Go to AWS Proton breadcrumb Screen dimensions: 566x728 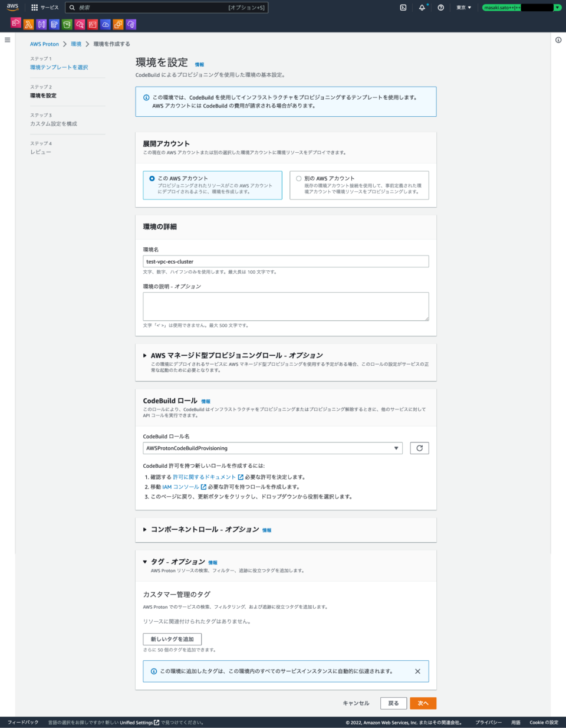pyautogui.click(x=45, y=44)
